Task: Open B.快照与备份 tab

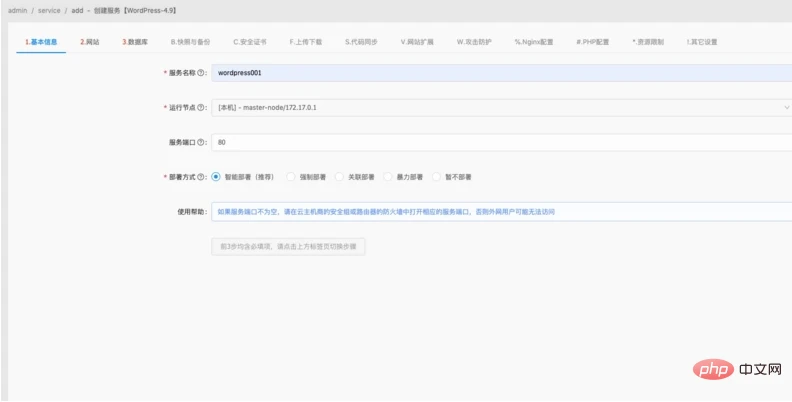Action: (190, 42)
